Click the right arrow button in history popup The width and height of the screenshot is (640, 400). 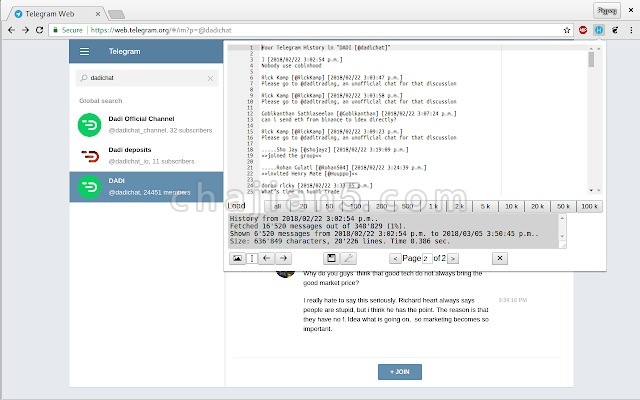coord(283,258)
